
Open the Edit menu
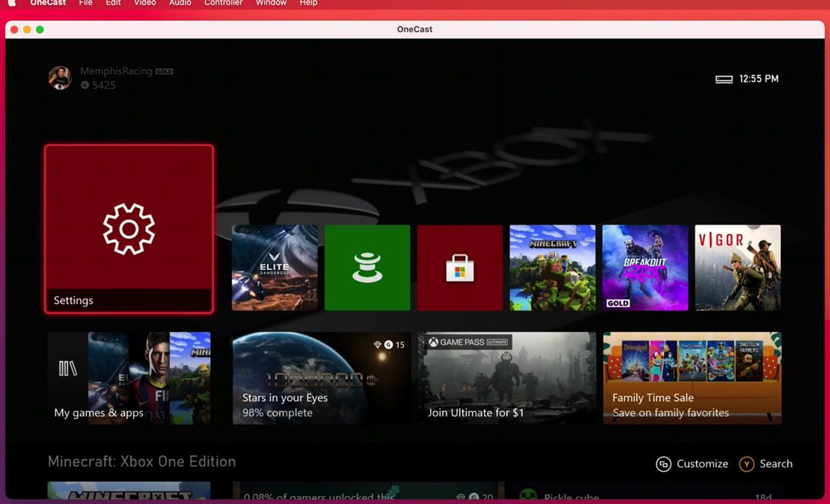113,3
